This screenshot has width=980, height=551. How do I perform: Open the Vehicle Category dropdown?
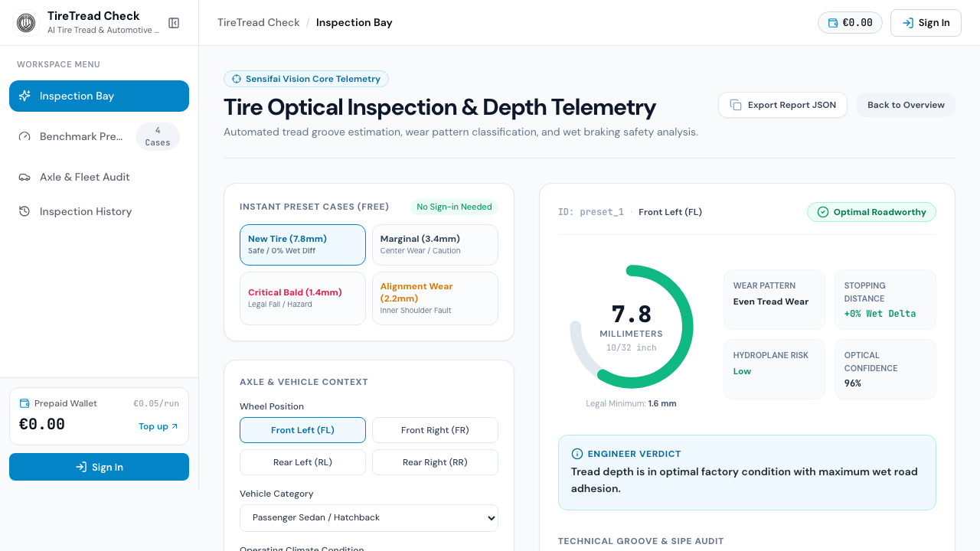click(369, 517)
